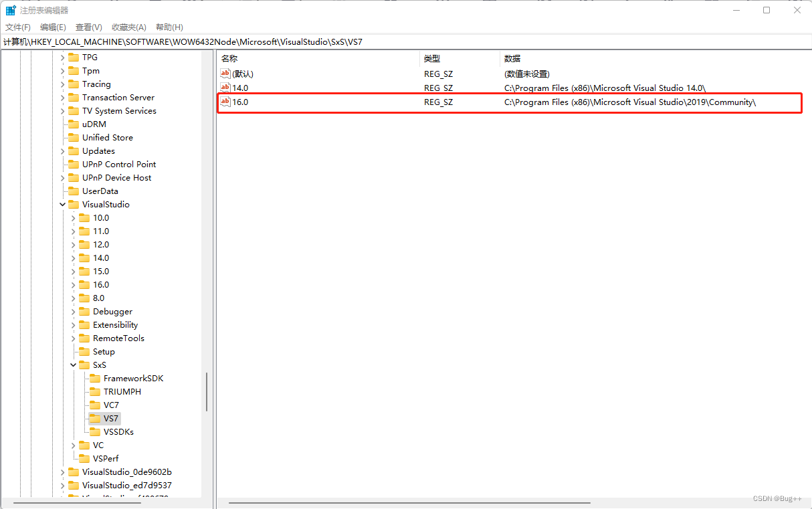Expand the VC key chevron
The width and height of the screenshot is (812, 509).
coord(74,445)
